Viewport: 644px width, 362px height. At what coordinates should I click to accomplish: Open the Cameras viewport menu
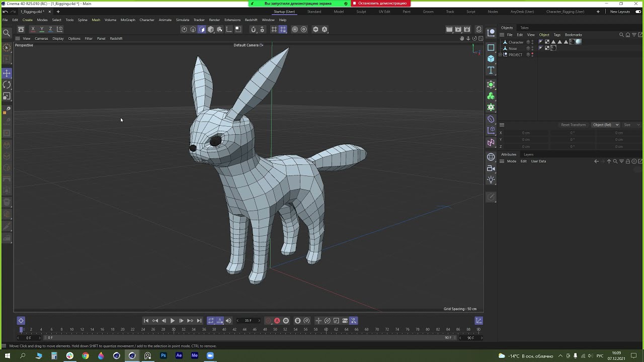pyautogui.click(x=41, y=39)
